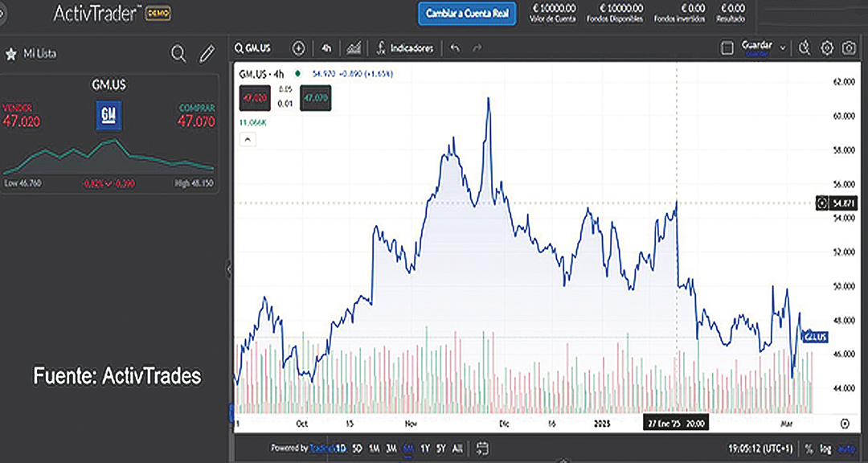The height and width of the screenshot is (463, 868).
Task: Click the GM.US · 4h chart title
Action: pos(261,74)
